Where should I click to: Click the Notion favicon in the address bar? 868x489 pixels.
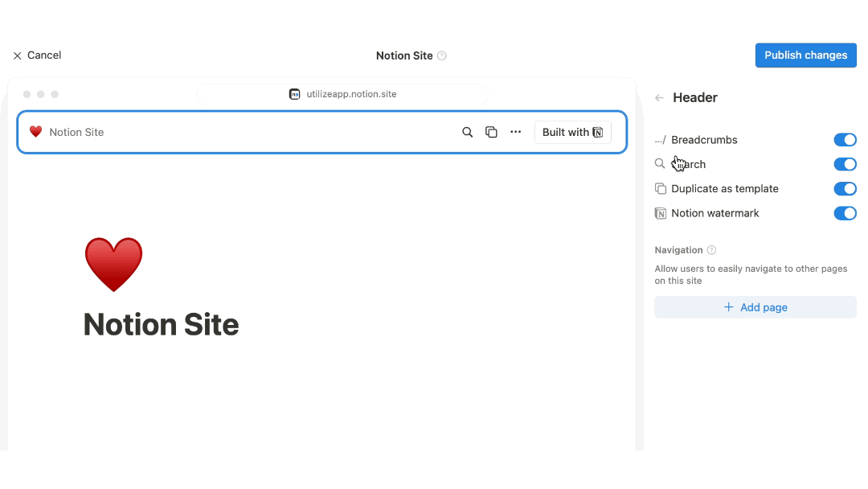tap(294, 94)
